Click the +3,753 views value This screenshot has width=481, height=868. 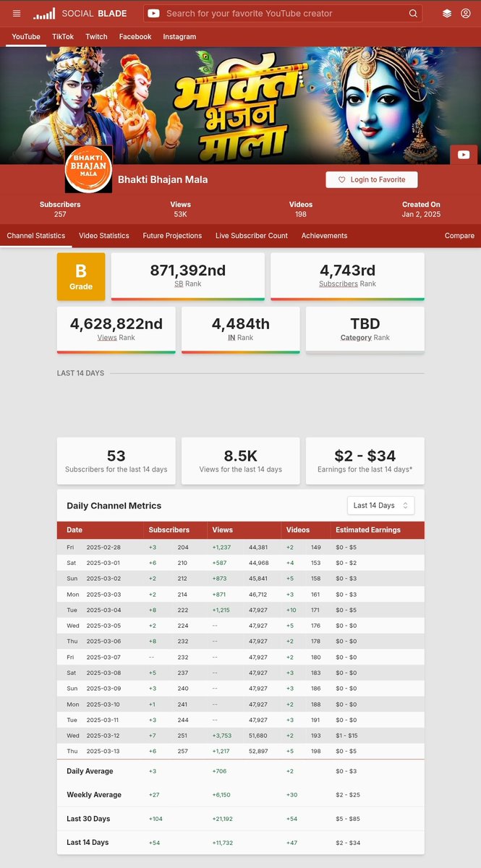224,736
